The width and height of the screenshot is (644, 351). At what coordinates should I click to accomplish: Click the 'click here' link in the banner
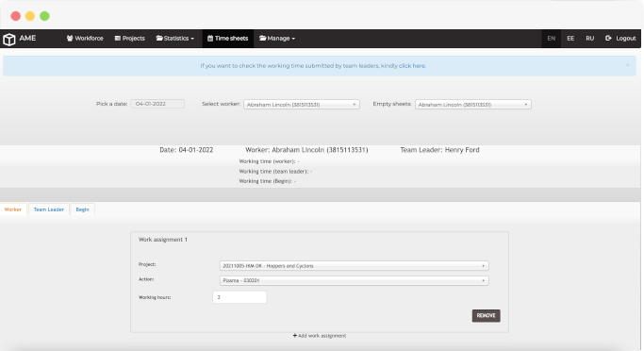tap(412, 66)
